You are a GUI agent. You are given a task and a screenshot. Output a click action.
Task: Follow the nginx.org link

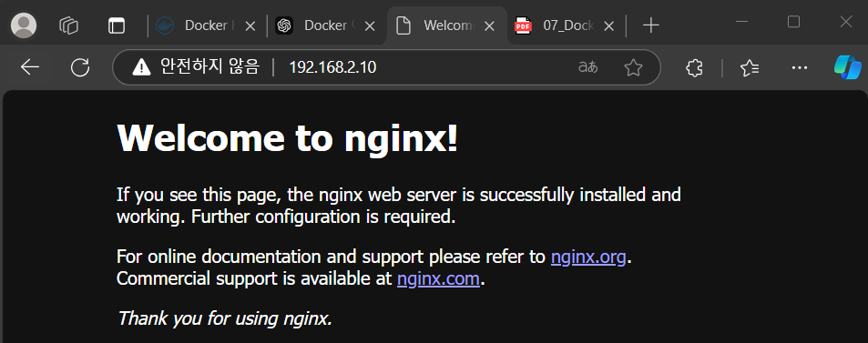(588, 257)
